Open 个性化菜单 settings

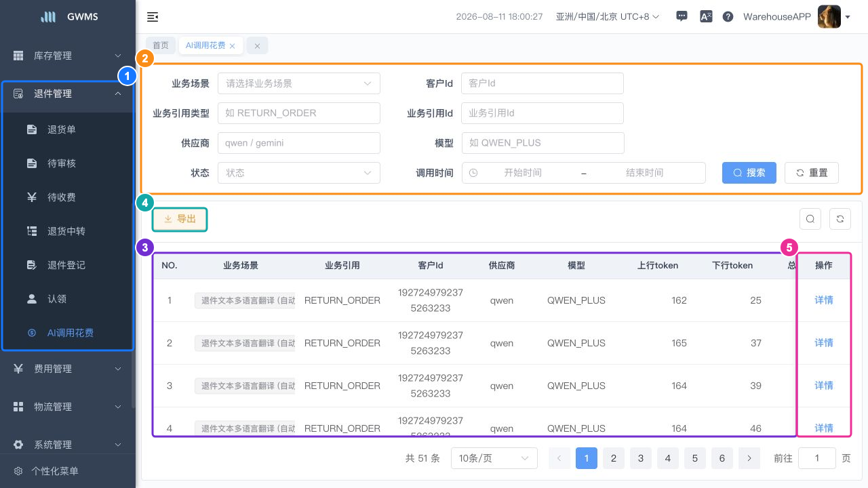pyautogui.click(x=68, y=471)
